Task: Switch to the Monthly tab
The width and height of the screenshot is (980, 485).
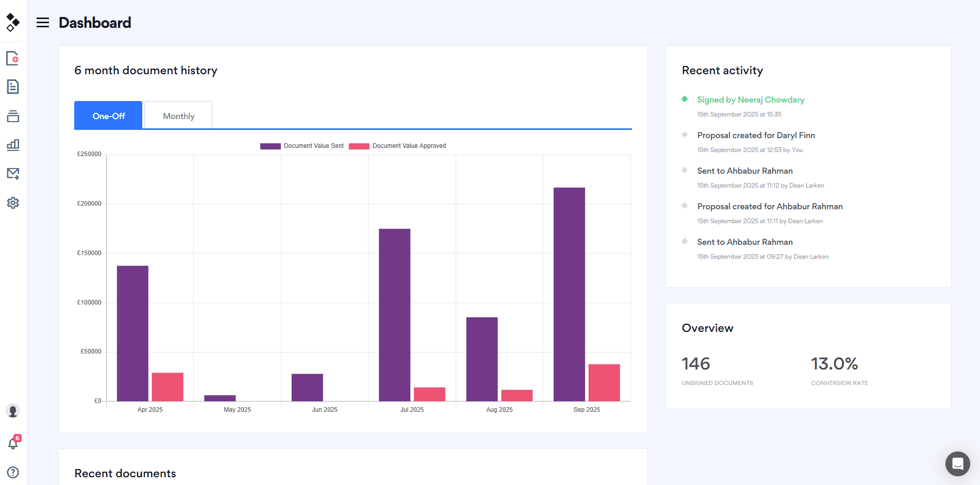Action: pos(178,115)
